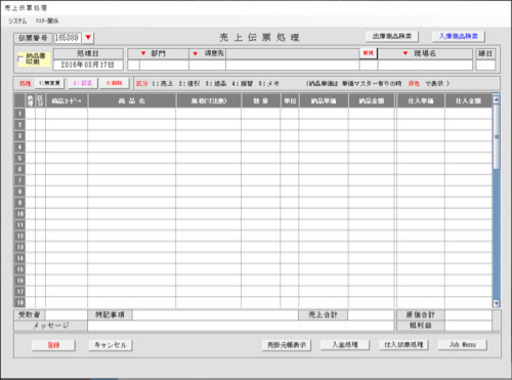The image size is (512, 380).
Task: Open the システム menu
Action: 18,21
